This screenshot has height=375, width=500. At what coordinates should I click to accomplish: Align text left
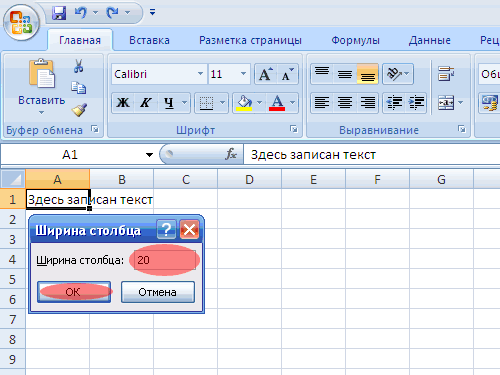pos(322,103)
